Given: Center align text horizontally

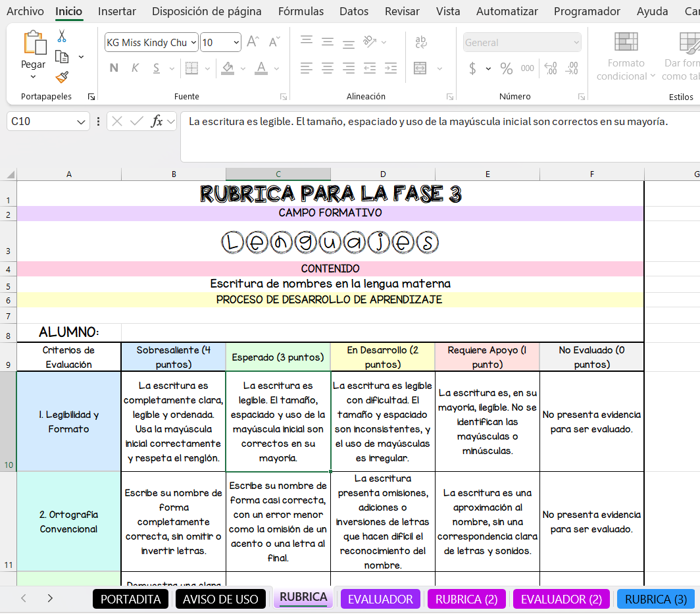Looking at the screenshot, I should [328, 68].
